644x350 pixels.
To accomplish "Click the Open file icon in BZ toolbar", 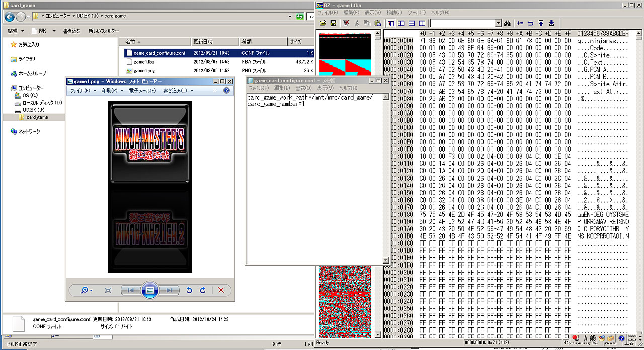I will click(323, 23).
